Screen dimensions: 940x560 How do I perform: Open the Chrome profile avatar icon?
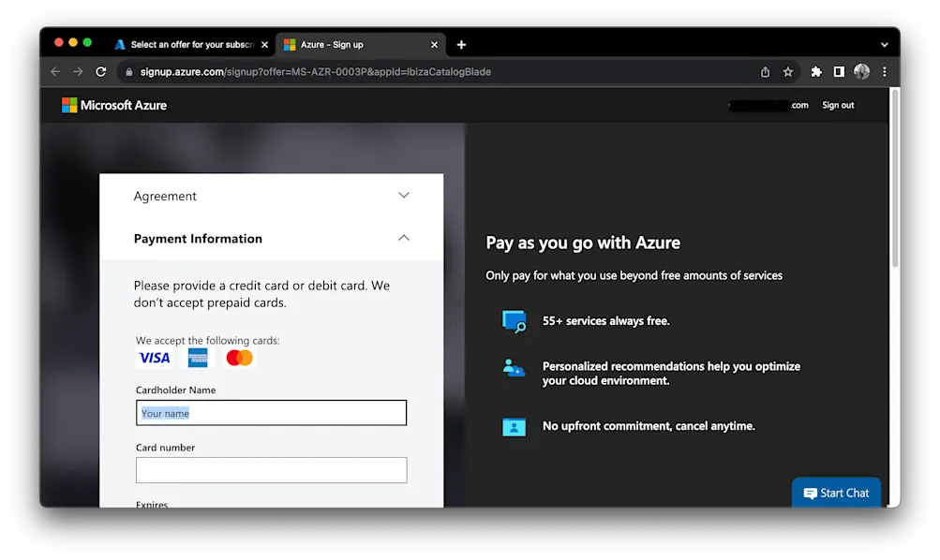tap(861, 71)
